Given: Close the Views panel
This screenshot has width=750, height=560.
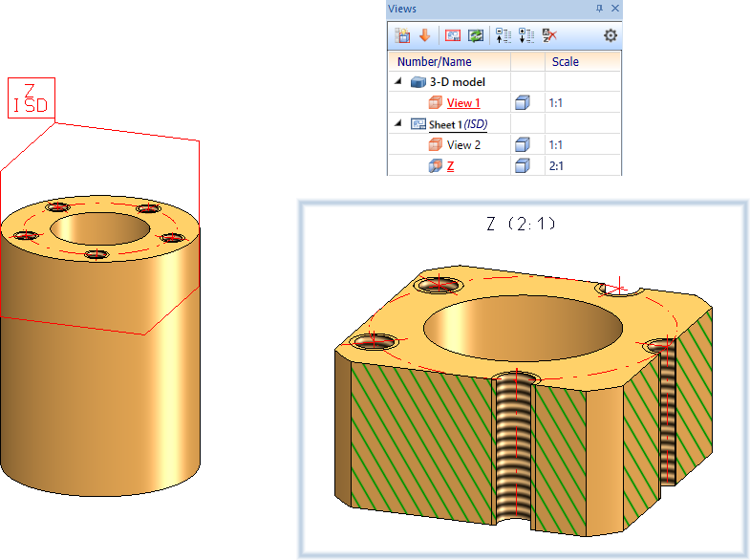Looking at the screenshot, I should (x=615, y=9).
